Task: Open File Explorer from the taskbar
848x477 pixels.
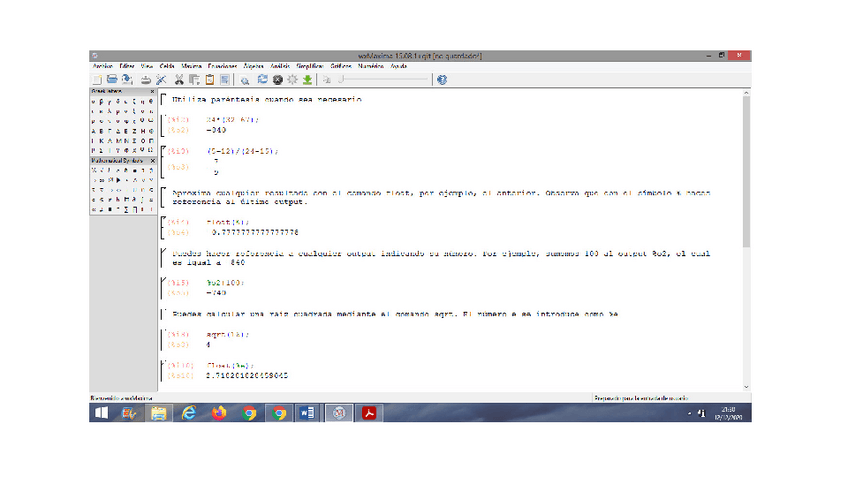Action: (x=158, y=413)
